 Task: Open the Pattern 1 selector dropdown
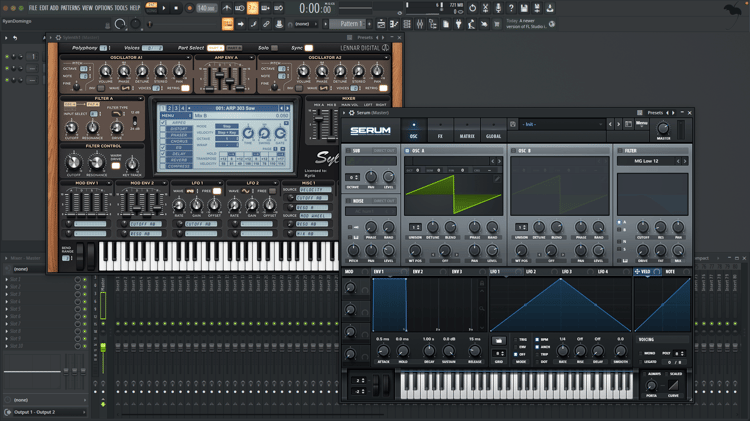(349, 24)
